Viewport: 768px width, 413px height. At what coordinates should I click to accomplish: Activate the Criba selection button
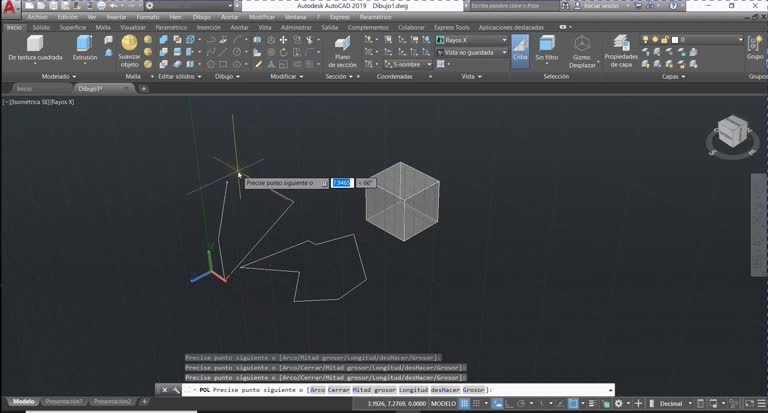click(x=520, y=49)
